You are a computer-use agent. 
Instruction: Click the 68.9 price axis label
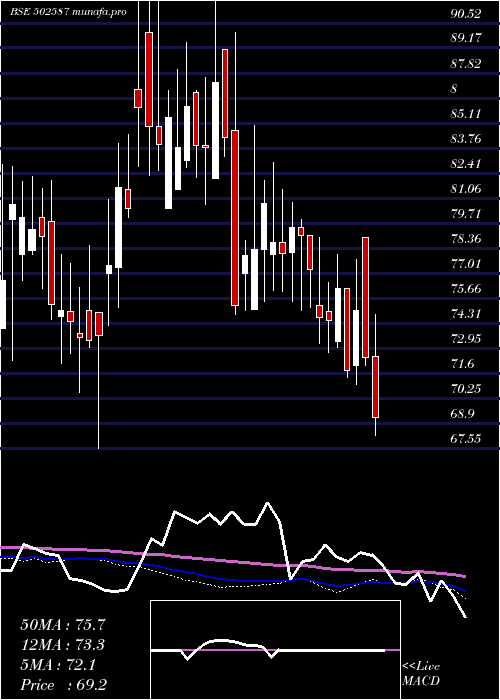click(462, 414)
